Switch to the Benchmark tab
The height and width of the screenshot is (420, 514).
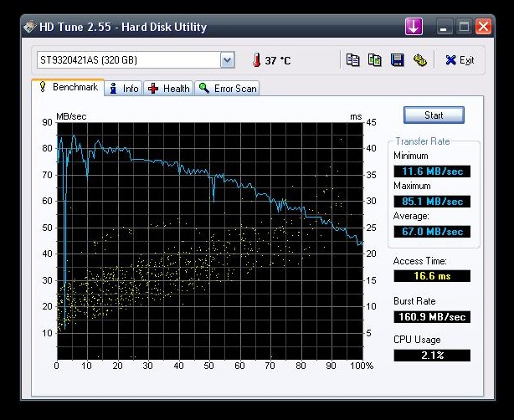pyautogui.click(x=68, y=87)
